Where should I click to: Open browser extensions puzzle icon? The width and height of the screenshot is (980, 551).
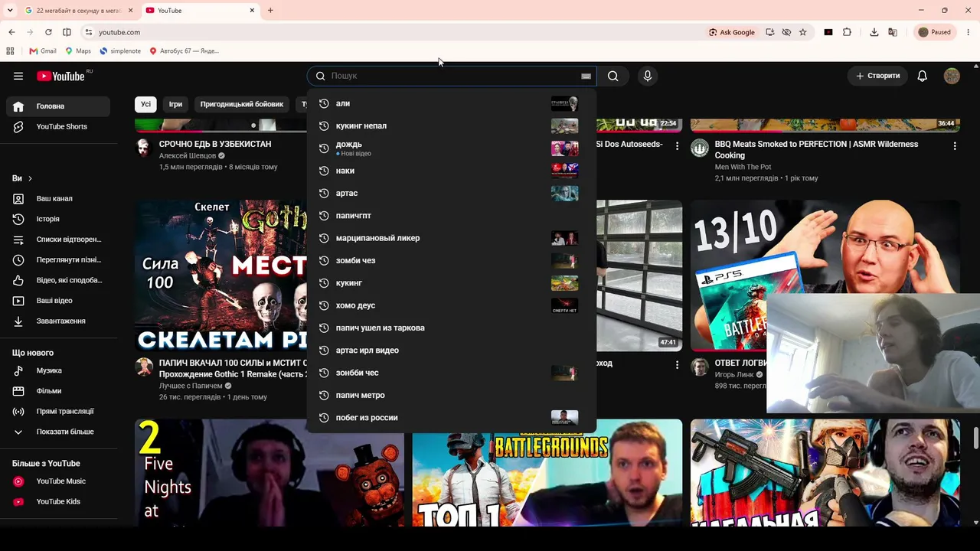[847, 32]
